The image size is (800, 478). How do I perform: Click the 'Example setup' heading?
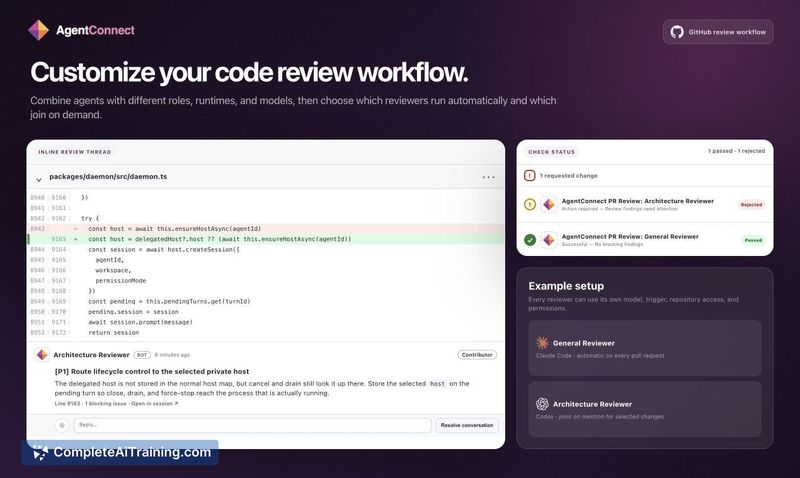click(566, 286)
